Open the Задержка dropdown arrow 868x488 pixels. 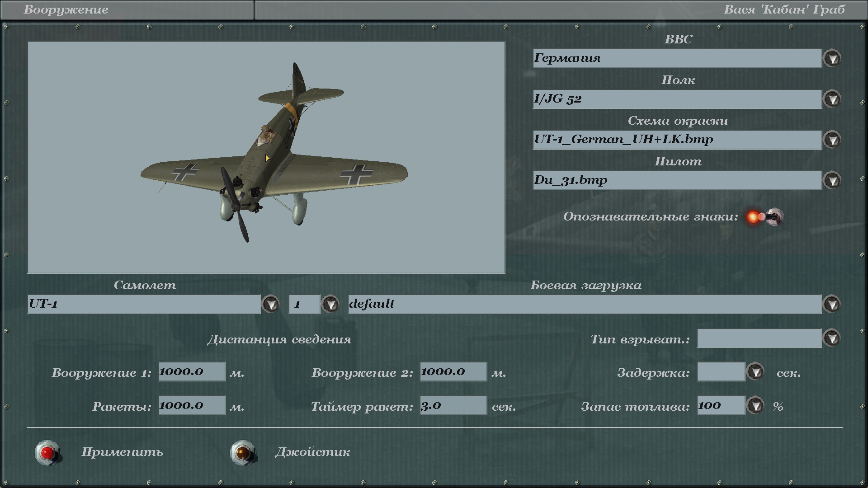755,372
